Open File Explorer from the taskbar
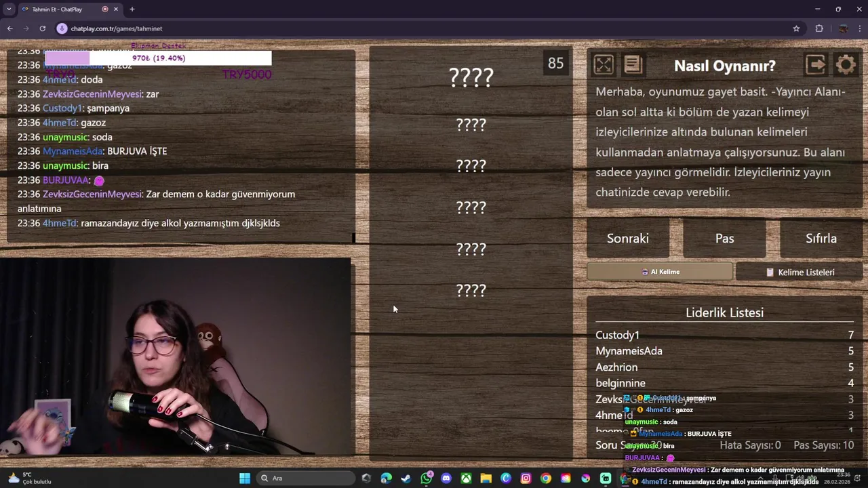The width and height of the screenshot is (868, 488). pos(486,479)
